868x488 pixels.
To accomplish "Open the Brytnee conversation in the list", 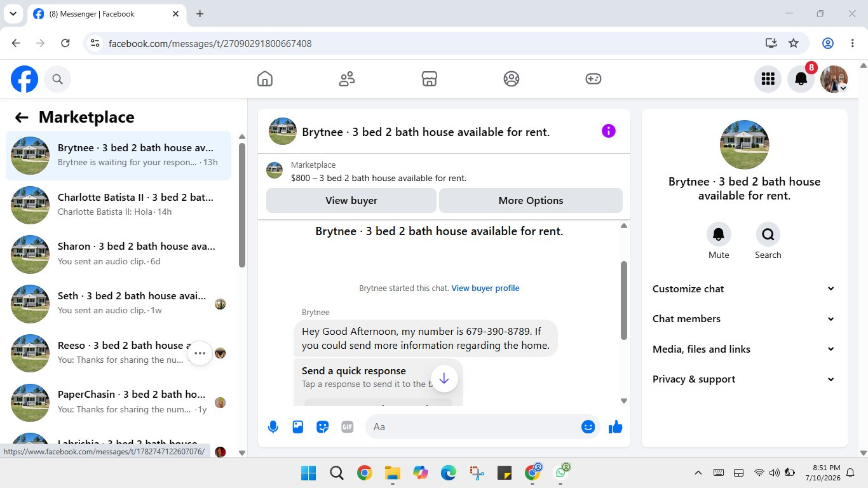I will (118, 155).
